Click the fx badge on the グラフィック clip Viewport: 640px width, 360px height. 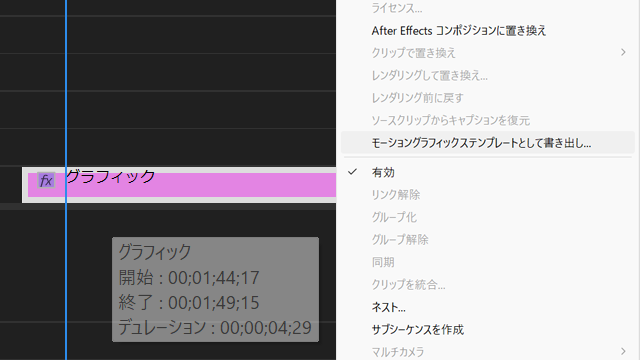point(46,180)
